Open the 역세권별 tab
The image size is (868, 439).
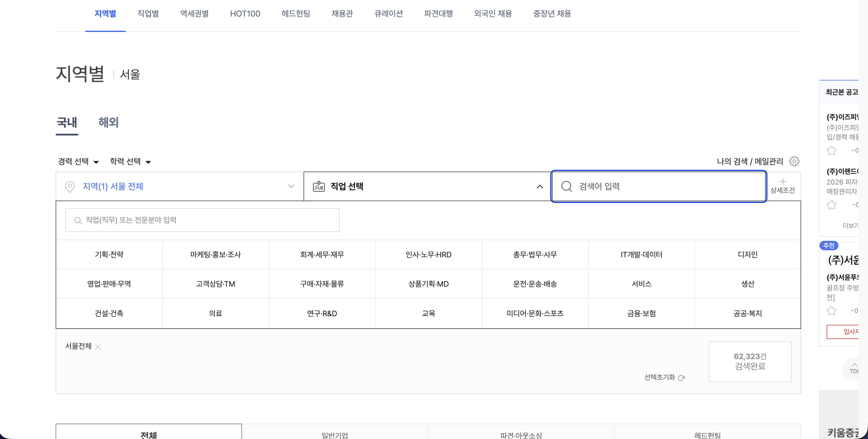194,14
